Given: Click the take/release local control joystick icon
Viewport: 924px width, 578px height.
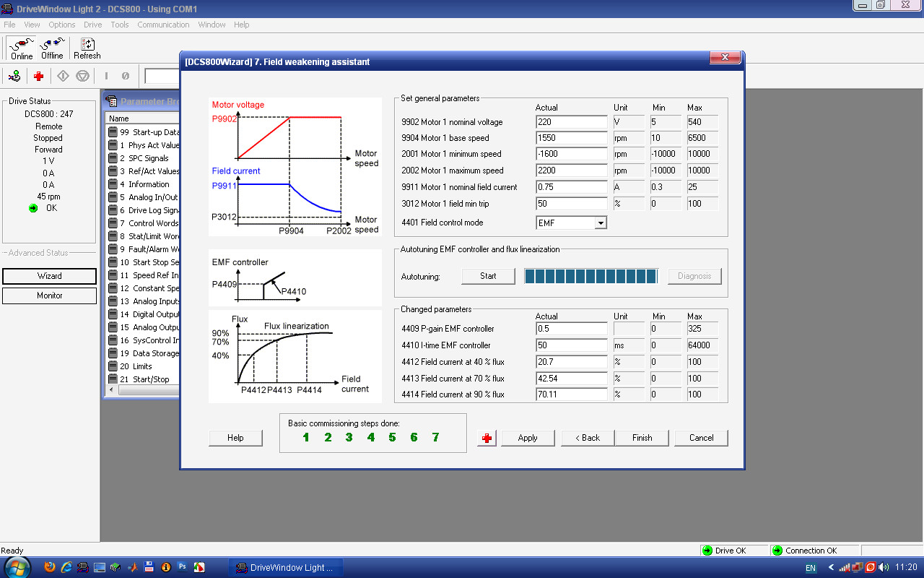Looking at the screenshot, I should click(x=14, y=76).
